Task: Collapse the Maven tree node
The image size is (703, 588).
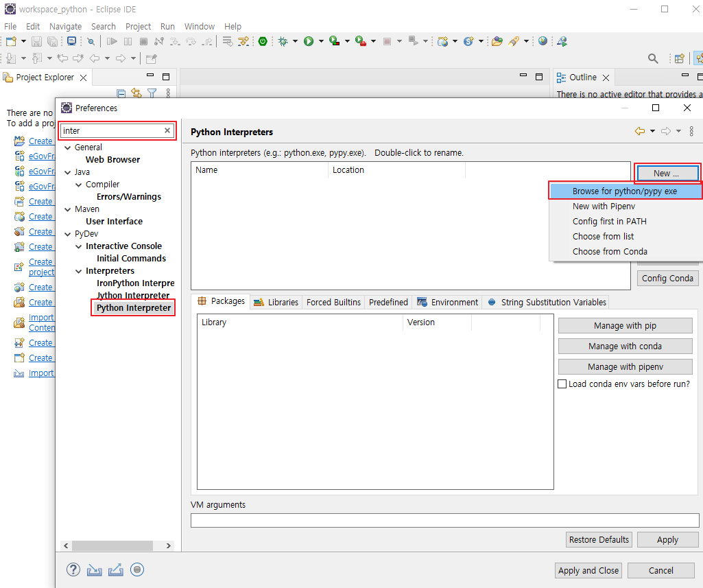Action: (x=68, y=209)
